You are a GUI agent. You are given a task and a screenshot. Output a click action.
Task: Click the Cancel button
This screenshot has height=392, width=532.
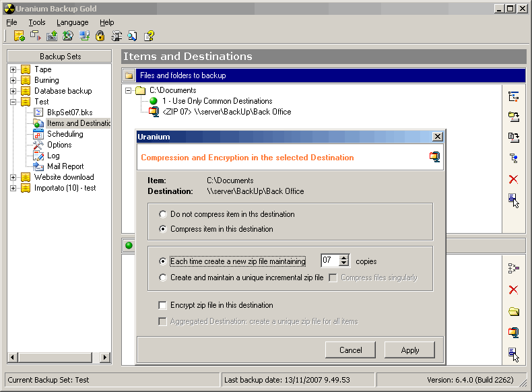click(350, 350)
